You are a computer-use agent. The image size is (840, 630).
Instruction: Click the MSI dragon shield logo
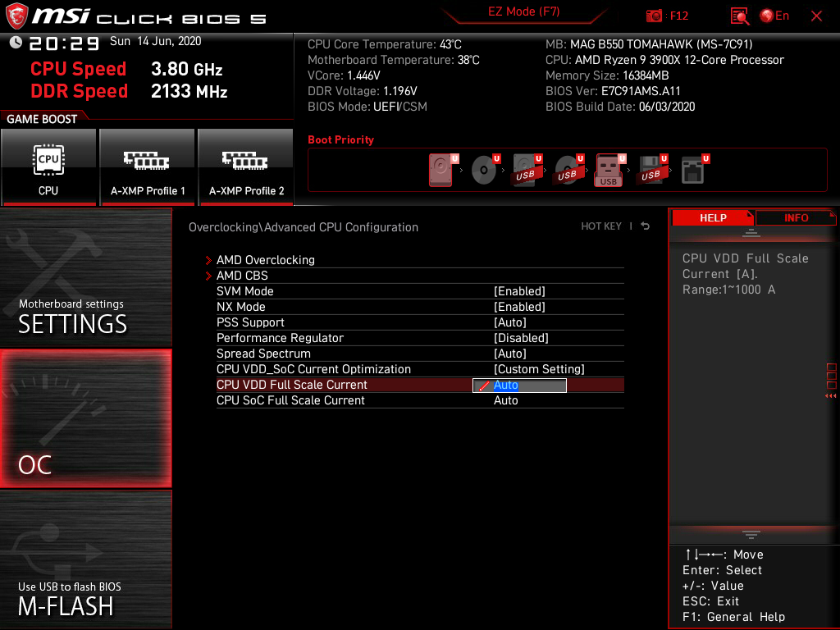click(16, 16)
